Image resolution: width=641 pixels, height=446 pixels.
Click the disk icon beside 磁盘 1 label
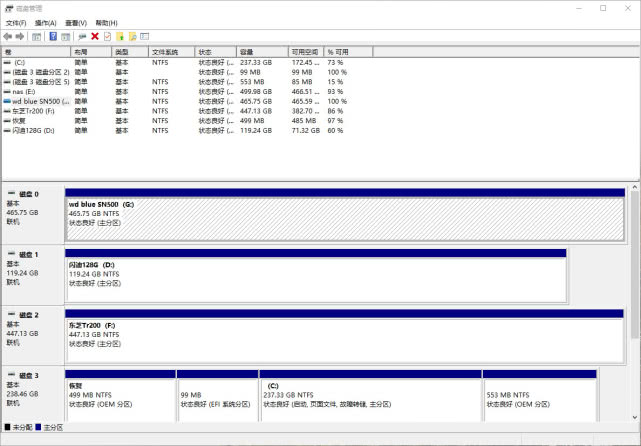coord(11,254)
